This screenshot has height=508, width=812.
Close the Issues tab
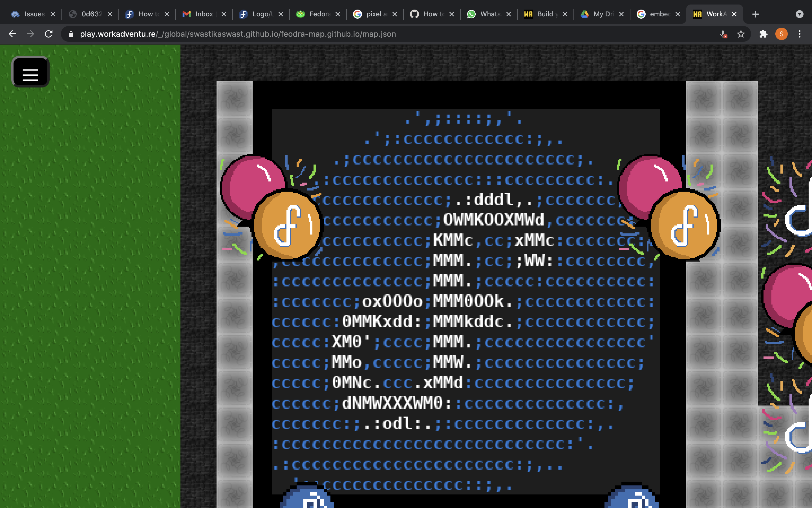pos(53,14)
